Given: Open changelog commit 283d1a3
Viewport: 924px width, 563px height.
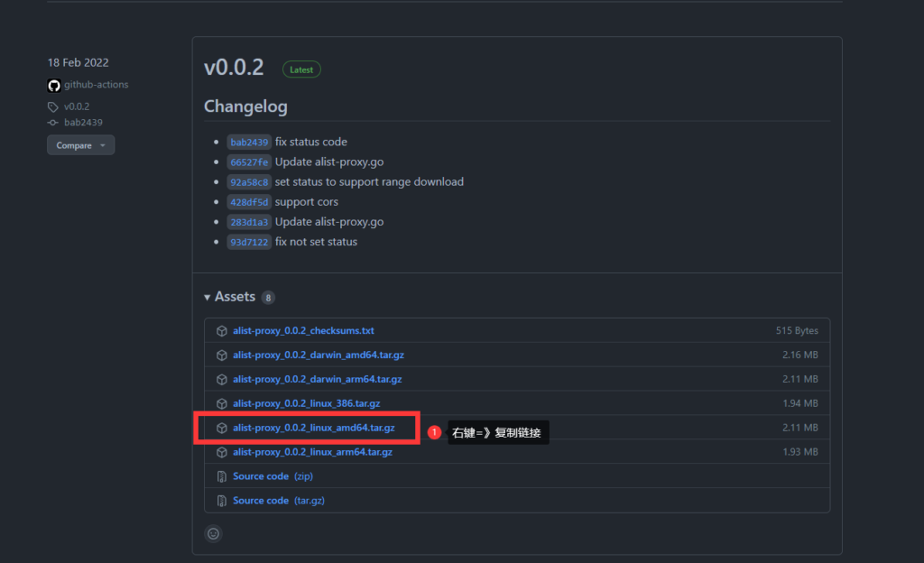Looking at the screenshot, I should pyautogui.click(x=249, y=222).
